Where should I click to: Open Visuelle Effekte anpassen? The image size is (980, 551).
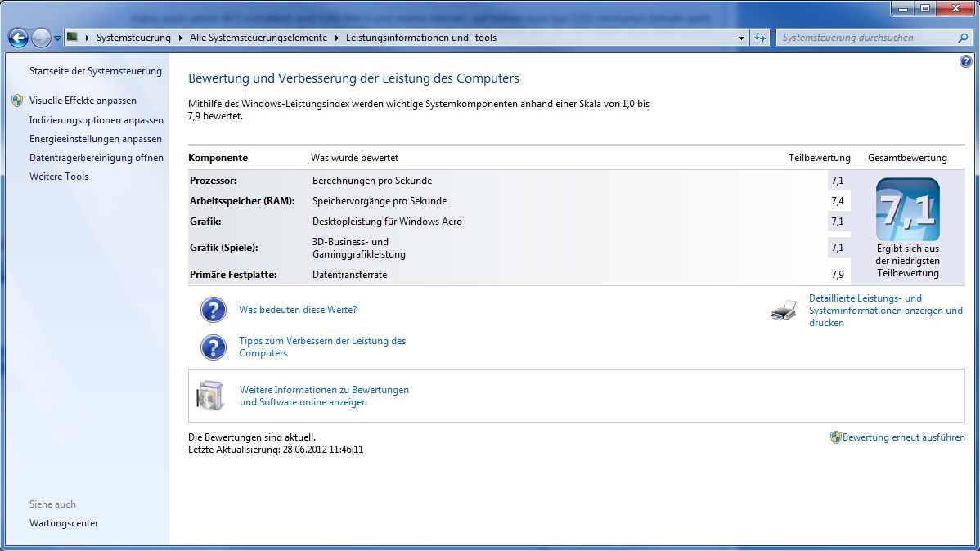[83, 101]
